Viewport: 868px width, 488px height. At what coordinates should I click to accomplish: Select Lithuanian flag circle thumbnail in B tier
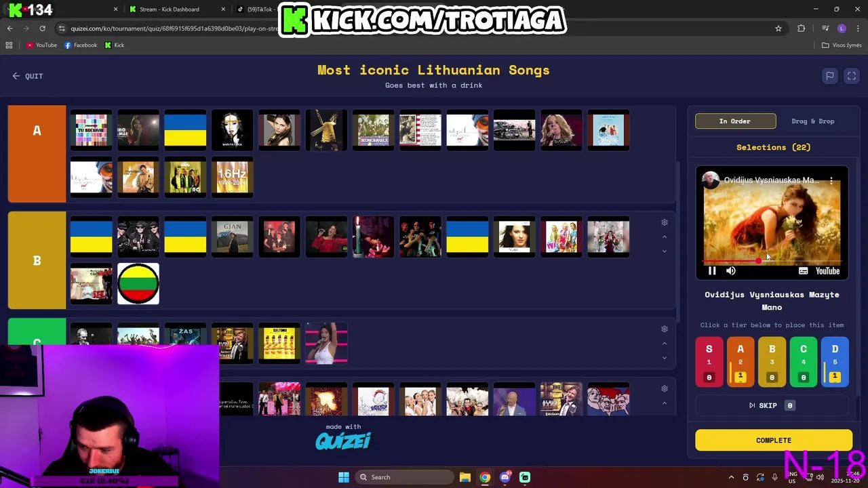tap(138, 283)
